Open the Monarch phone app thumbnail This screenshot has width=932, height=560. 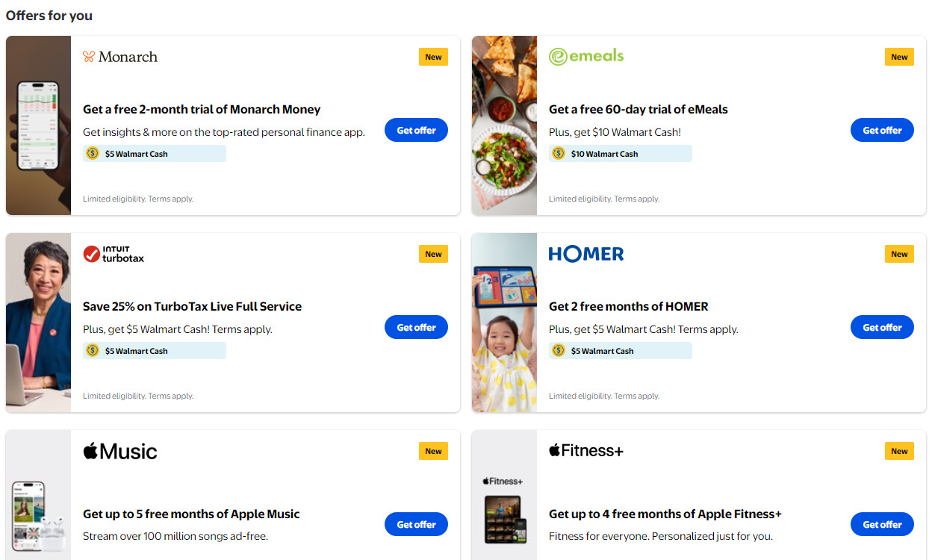click(38, 125)
